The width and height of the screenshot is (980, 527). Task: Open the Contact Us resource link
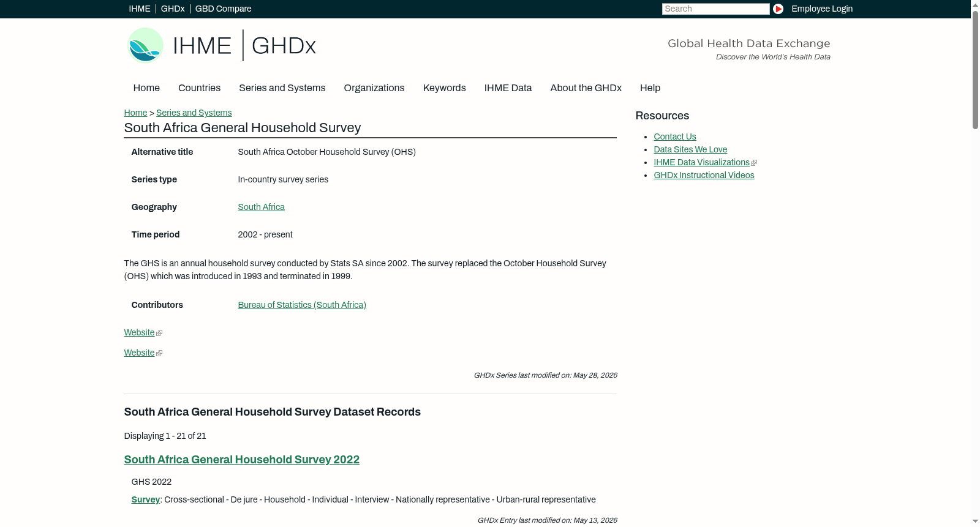coord(675,136)
